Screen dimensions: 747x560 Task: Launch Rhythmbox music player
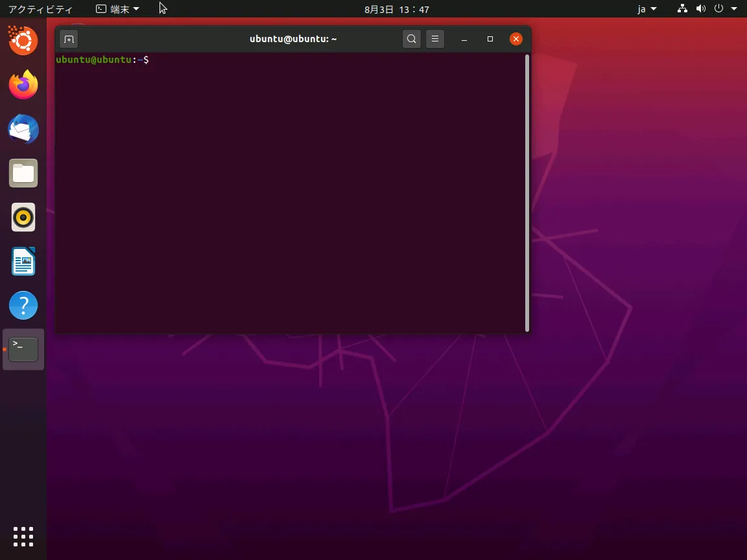[23, 217]
